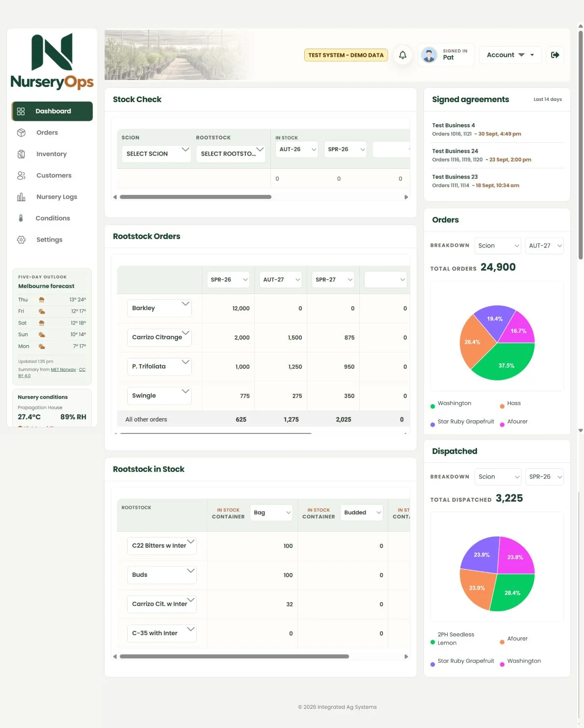Open Nursery Logs in the sidebar
Screen dimensions: 584x728
pos(52,197)
